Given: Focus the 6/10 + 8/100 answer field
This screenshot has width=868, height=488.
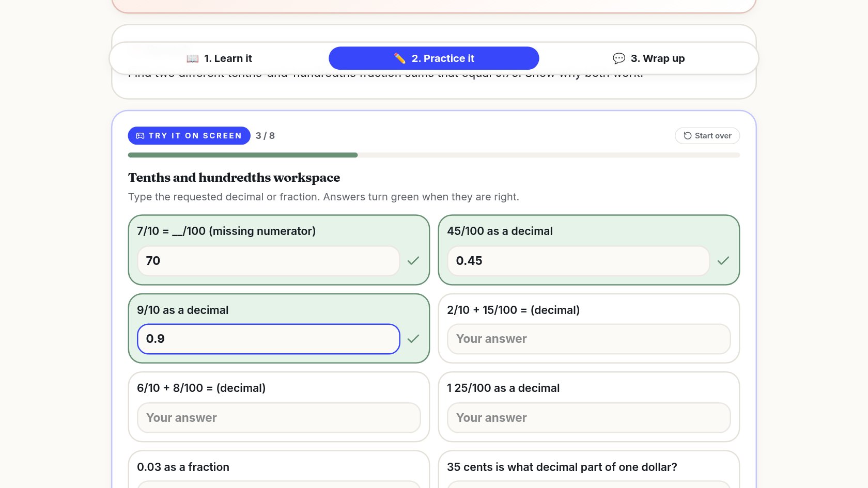Looking at the screenshot, I should (x=279, y=418).
